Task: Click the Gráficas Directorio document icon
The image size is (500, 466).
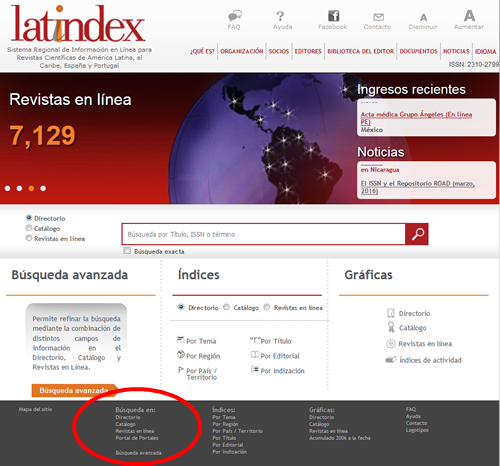Action: point(391,313)
